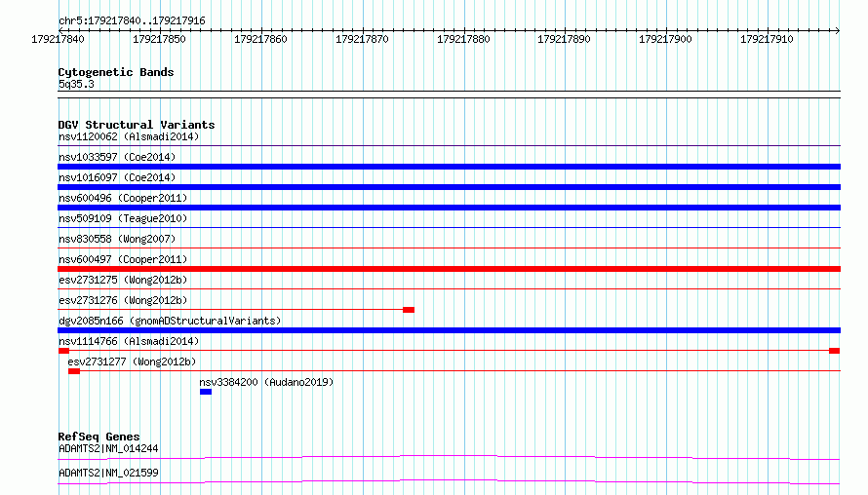Open variant nsv600497 (Cooper2011) label
Image resolution: width=868 pixels, height=495 pixels.
click(123, 259)
